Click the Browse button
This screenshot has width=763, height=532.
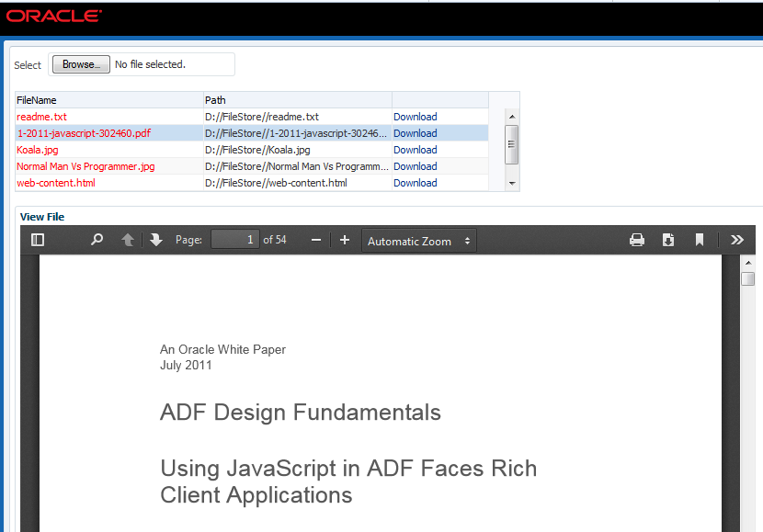point(81,64)
